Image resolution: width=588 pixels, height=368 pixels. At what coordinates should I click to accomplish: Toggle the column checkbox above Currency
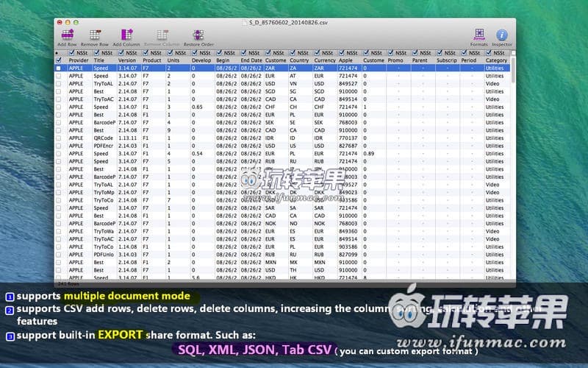(317, 53)
